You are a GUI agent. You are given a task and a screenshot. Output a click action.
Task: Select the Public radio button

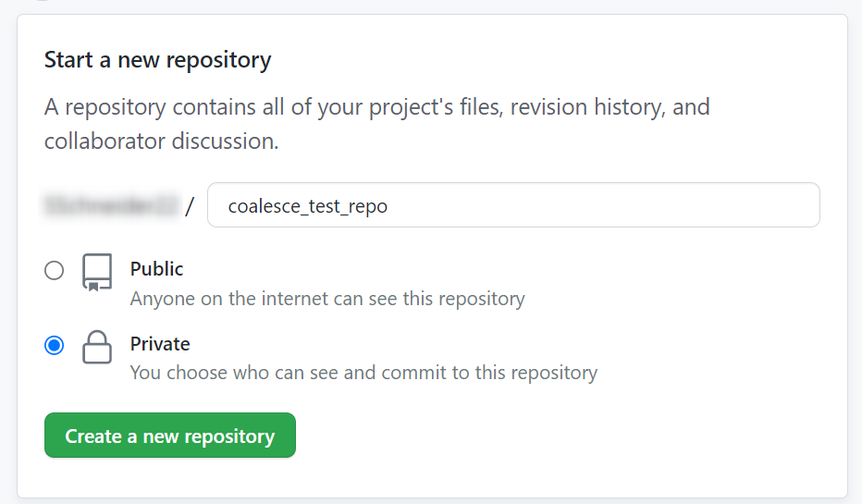point(55,270)
